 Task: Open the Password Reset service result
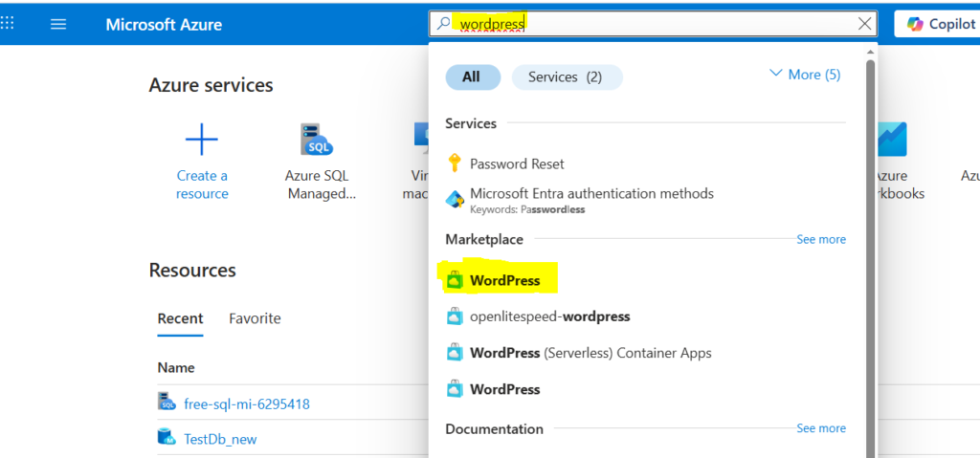517,164
